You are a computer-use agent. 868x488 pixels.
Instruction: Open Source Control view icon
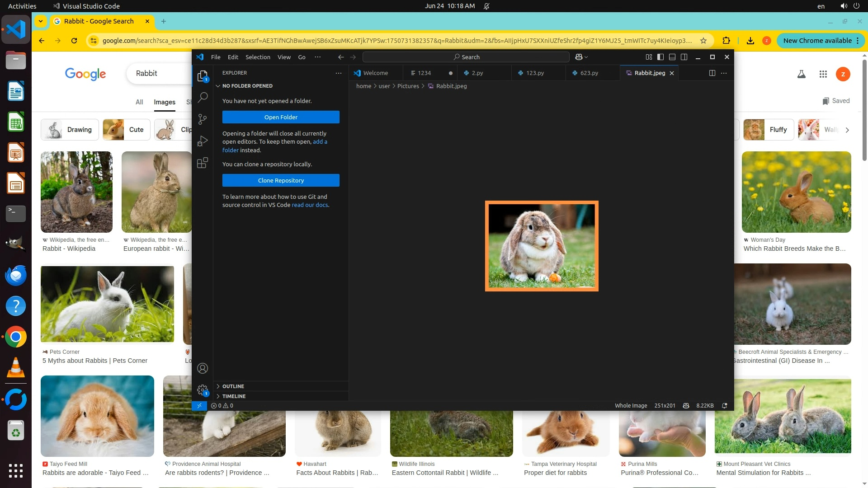coord(203,119)
